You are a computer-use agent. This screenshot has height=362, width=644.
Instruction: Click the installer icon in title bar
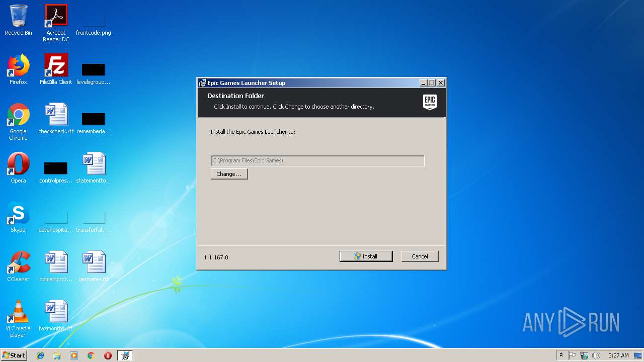click(202, 83)
